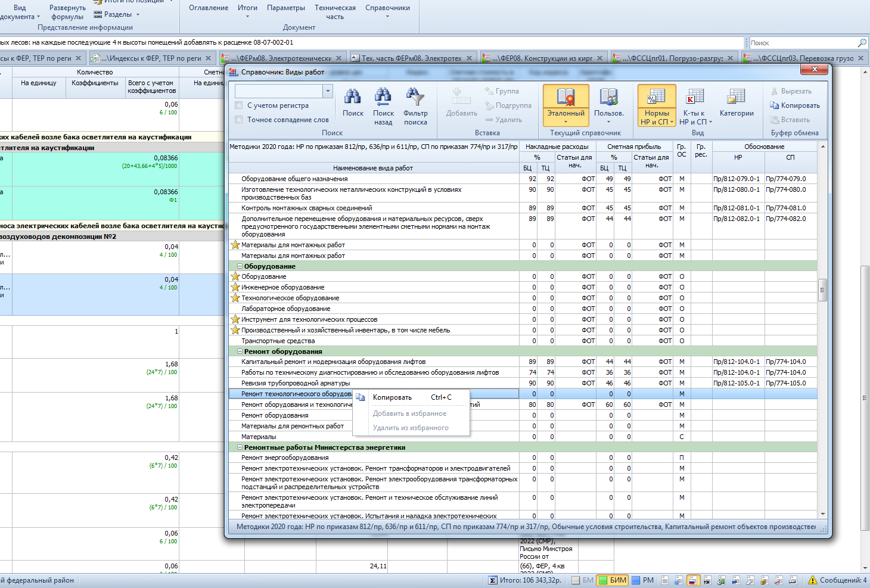870x588 pixels.
Task: Toggle Точное совпадение слов checkbox
Action: point(239,120)
